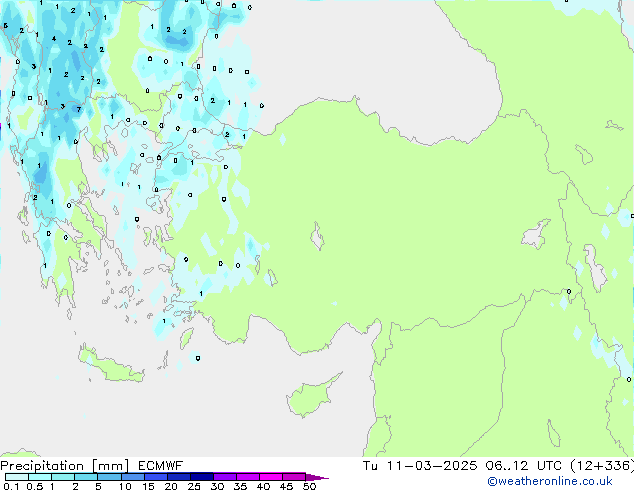Click the 25–30 mm dark blue swatch
Screen dimensions: 634x490
[202, 477]
